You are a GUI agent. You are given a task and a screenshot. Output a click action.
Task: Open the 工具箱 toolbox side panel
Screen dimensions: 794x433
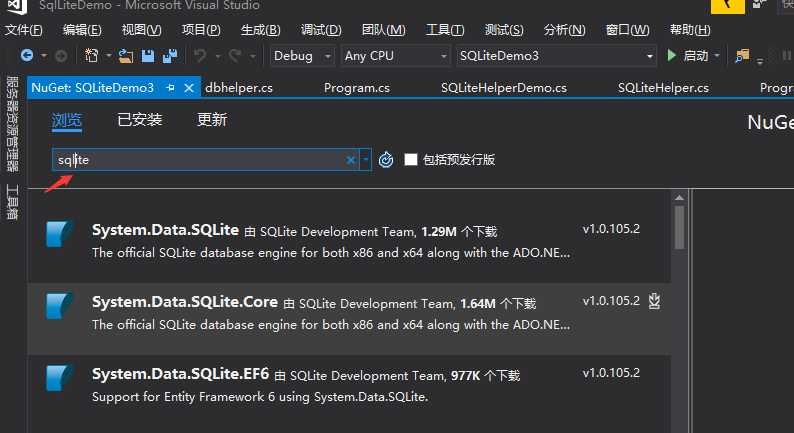click(x=12, y=202)
